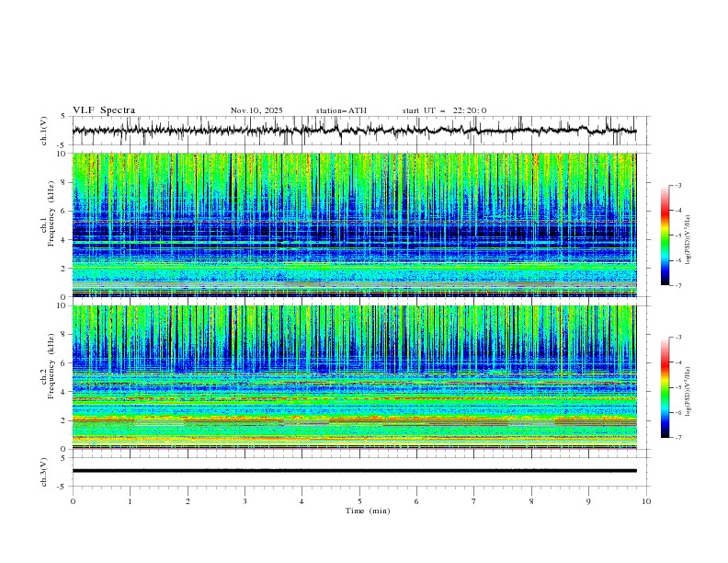Select the ch.1 "Frequency (kHz)" axis label
The width and height of the screenshot is (728, 563).
[x=51, y=212]
